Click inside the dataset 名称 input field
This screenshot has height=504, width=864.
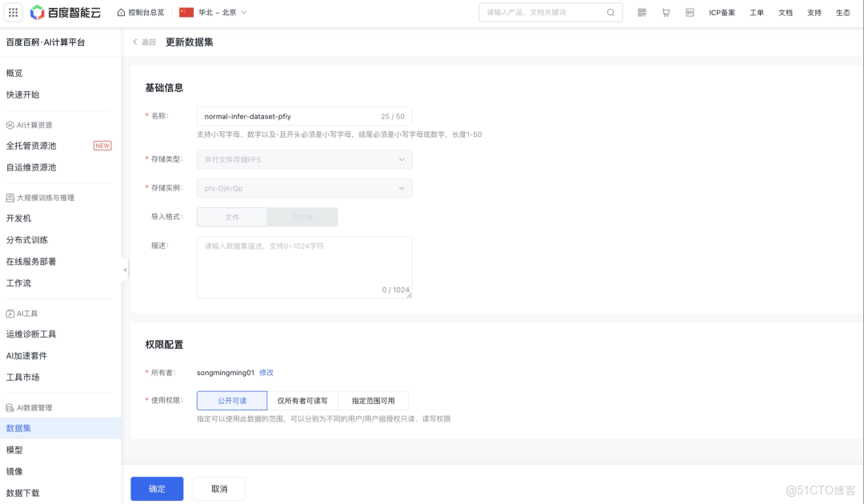click(x=296, y=115)
